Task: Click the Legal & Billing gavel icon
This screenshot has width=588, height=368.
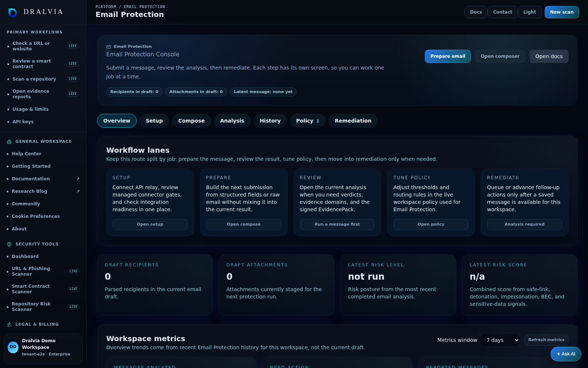Action: [9, 325]
